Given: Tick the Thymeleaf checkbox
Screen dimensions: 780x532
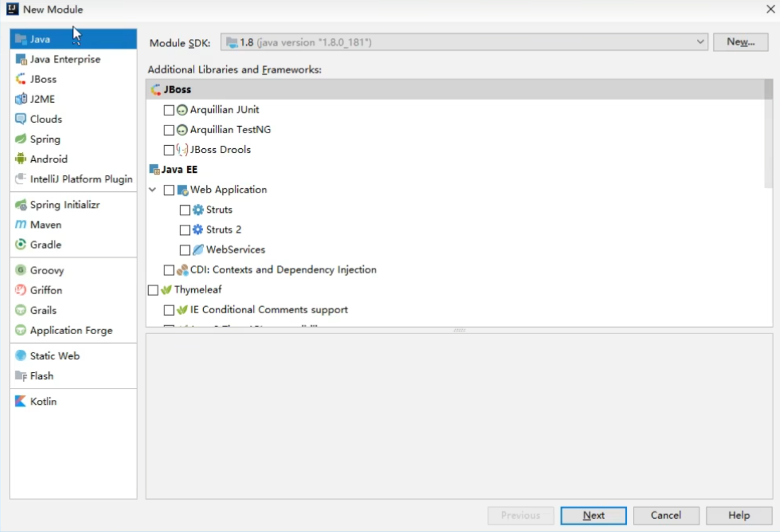Looking at the screenshot, I should (x=153, y=290).
